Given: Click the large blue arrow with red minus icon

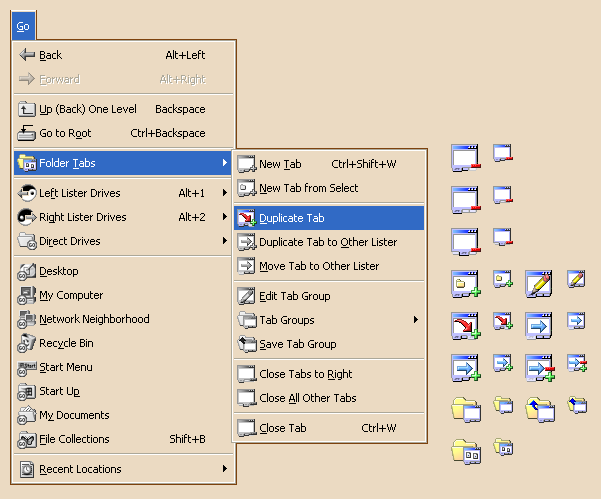Looking at the screenshot, I should (x=540, y=368).
